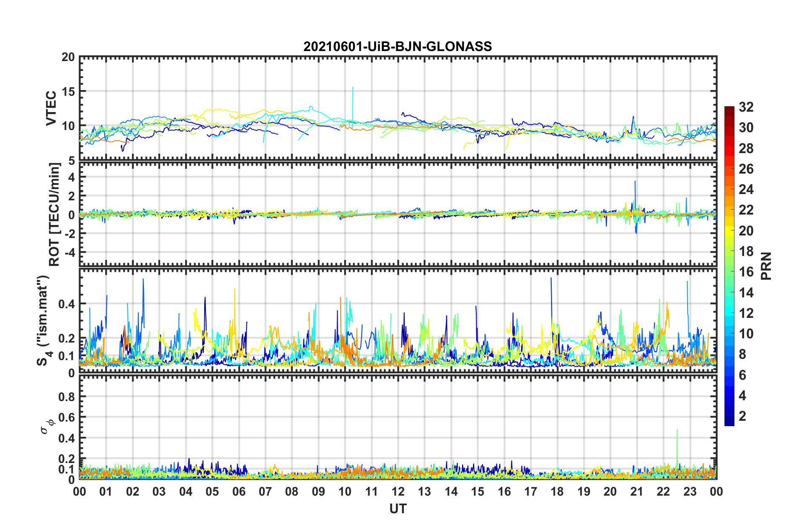Viewport: 796px width, 532px height.
Task: Click the PRN colorbar gradient strip
Action: click(729, 266)
